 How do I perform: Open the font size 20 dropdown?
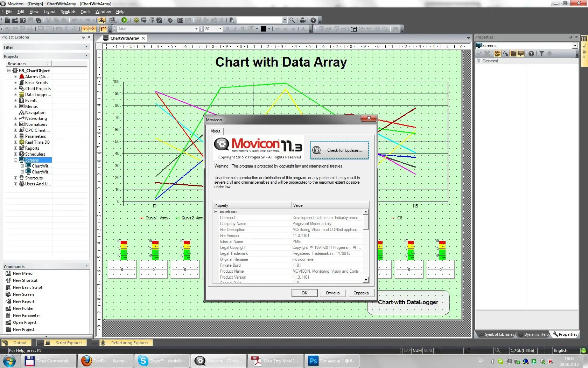[x=220, y=29]
